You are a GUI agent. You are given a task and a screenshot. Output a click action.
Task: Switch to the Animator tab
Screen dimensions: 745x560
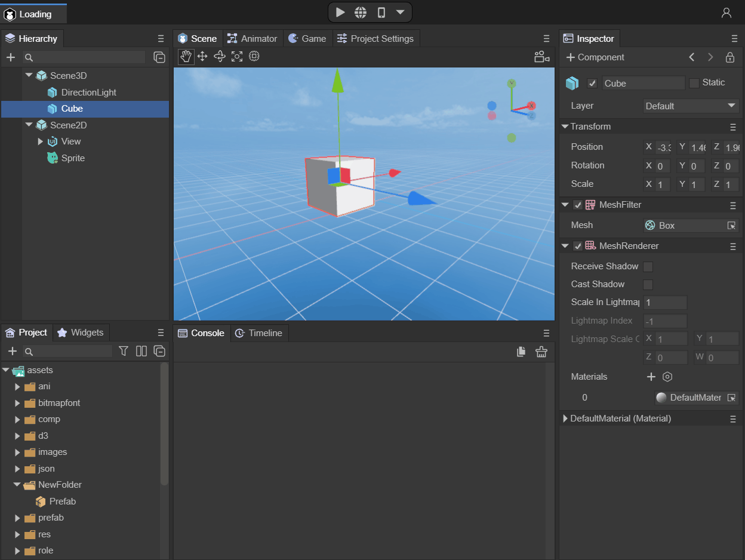click(253, 39)
